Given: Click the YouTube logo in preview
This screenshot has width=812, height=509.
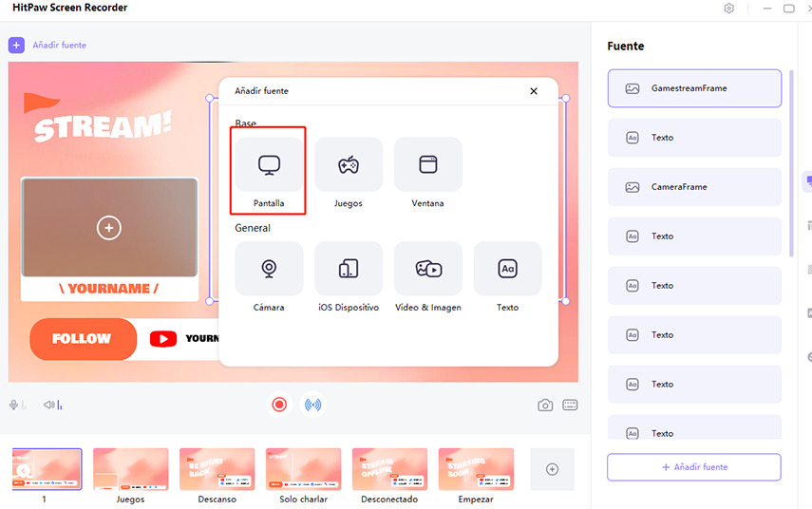Looking at the screenshot, I should pyautogui.click(x=163, y=339).
